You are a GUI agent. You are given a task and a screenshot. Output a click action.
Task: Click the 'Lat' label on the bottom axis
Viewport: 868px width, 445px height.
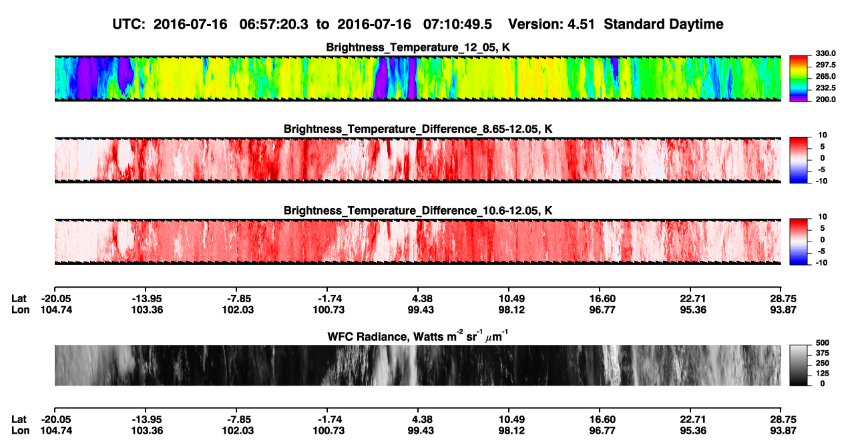point(19,420)
